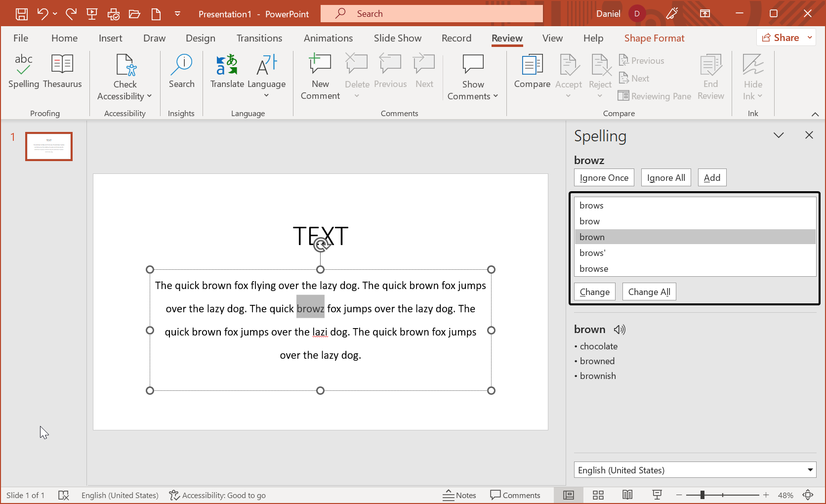The image size is (826, 504).
Task: Switch to Slide Sorter view
Action: (598, 495)
